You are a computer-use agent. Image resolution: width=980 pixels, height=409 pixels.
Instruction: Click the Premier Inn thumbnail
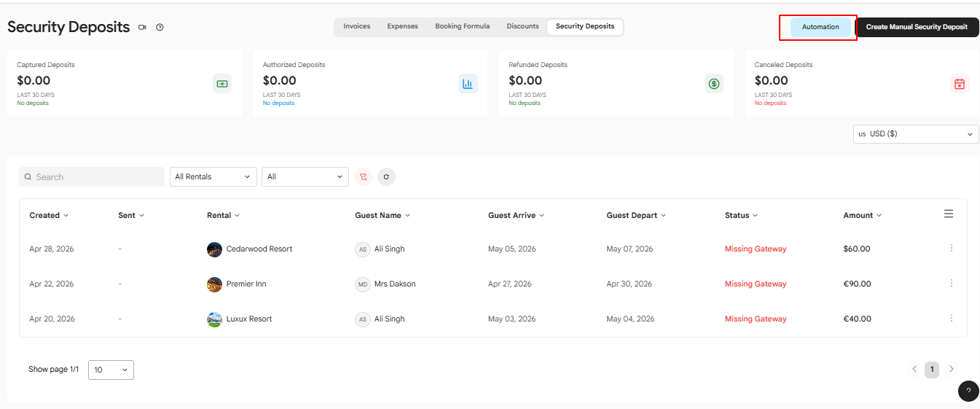(214, 284)
